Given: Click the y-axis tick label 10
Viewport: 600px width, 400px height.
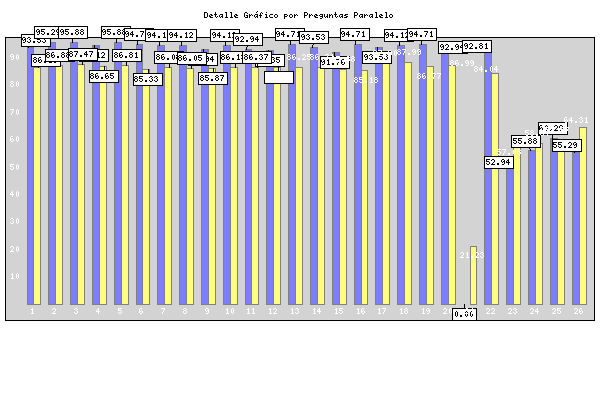Looking at the screenshot, I should (x=15, y=276).
